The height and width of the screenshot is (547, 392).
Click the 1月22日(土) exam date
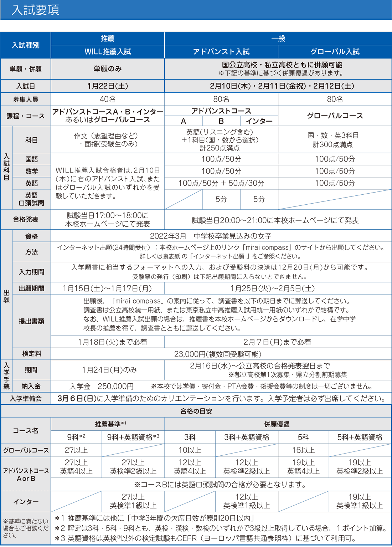pyautogui.click(x=108, y=86)
